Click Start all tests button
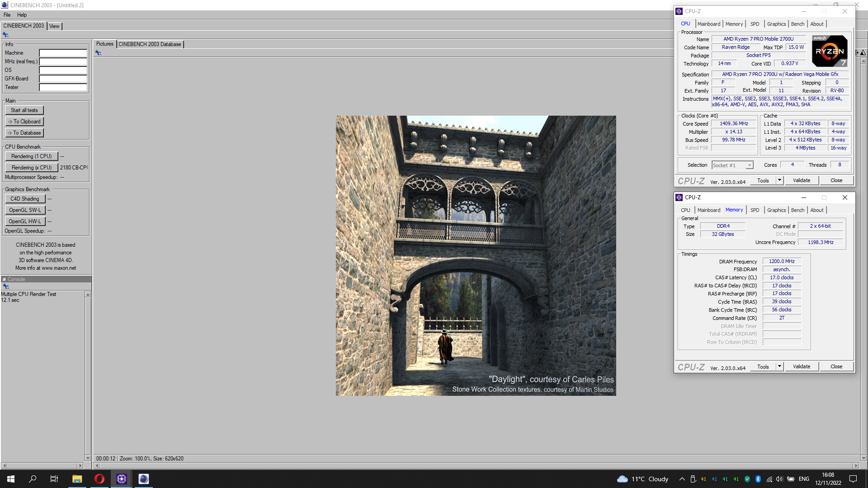 pyautogui.click(x=24, y=110)
